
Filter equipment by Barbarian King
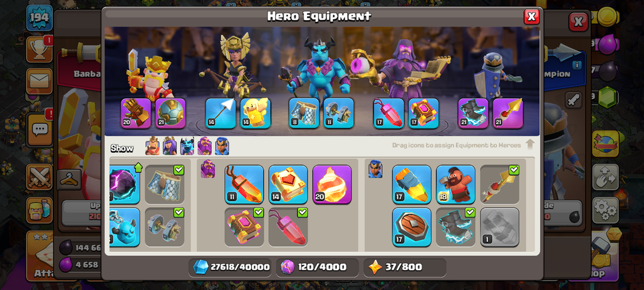click(152, 146)
